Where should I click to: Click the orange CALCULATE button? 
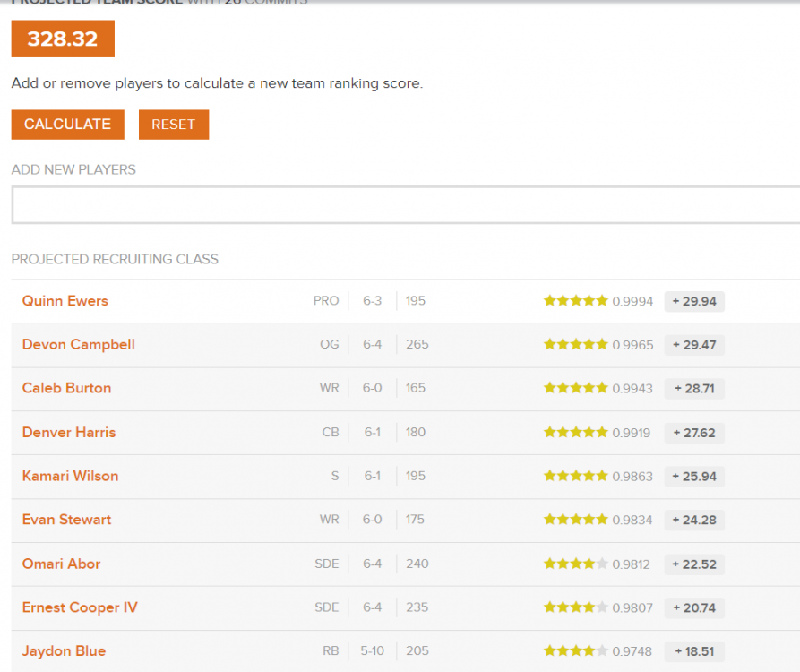pos(67,125)
